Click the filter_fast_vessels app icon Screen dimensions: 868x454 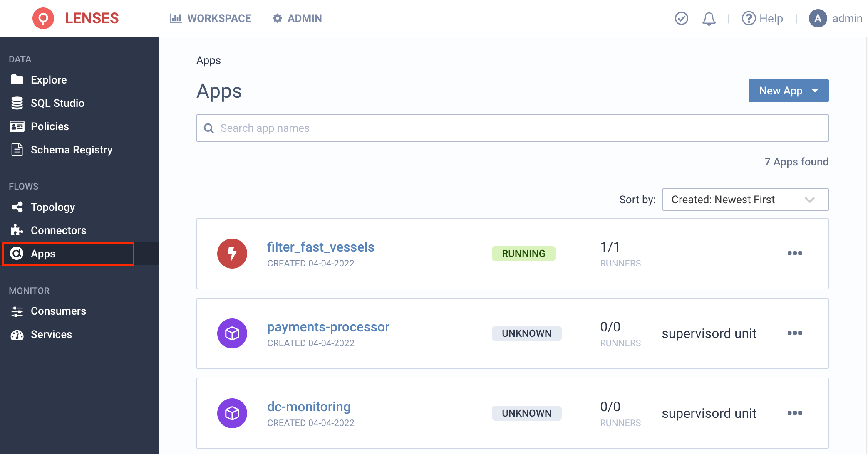(x=233, y=253)
